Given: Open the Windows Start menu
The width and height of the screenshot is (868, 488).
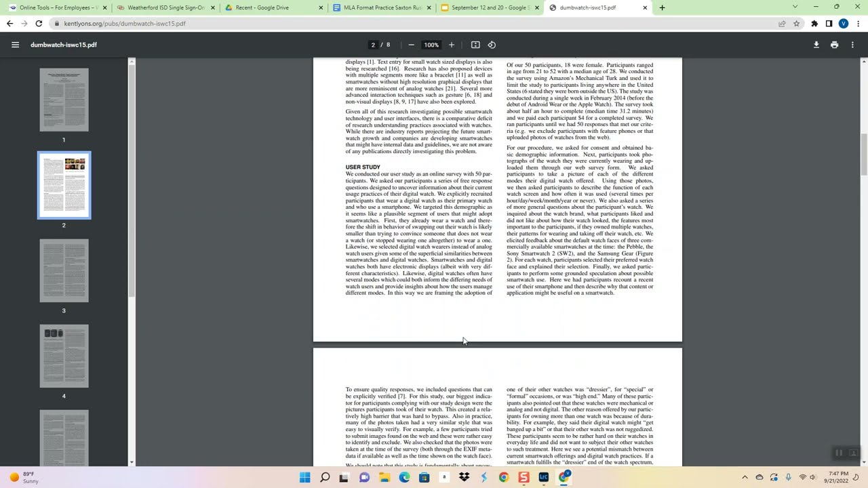Looking at the screenshot, I should pos(305,477).
